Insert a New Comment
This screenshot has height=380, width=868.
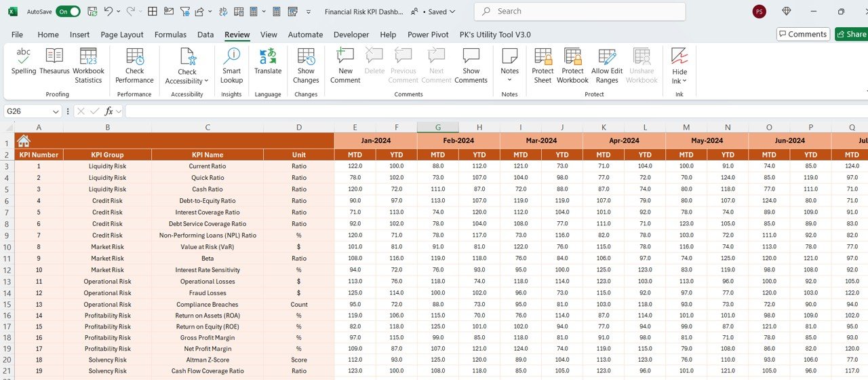tap(345, 66)
